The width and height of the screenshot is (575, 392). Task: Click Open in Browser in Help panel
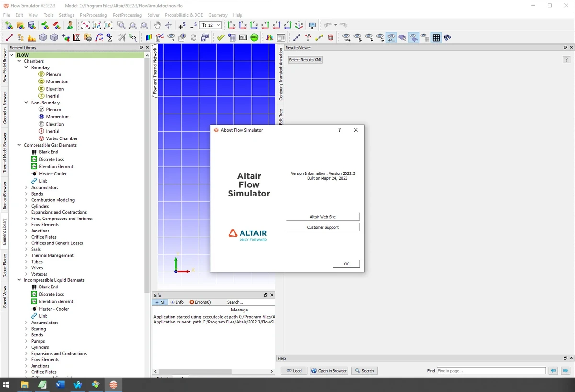(x=329, y=370)
